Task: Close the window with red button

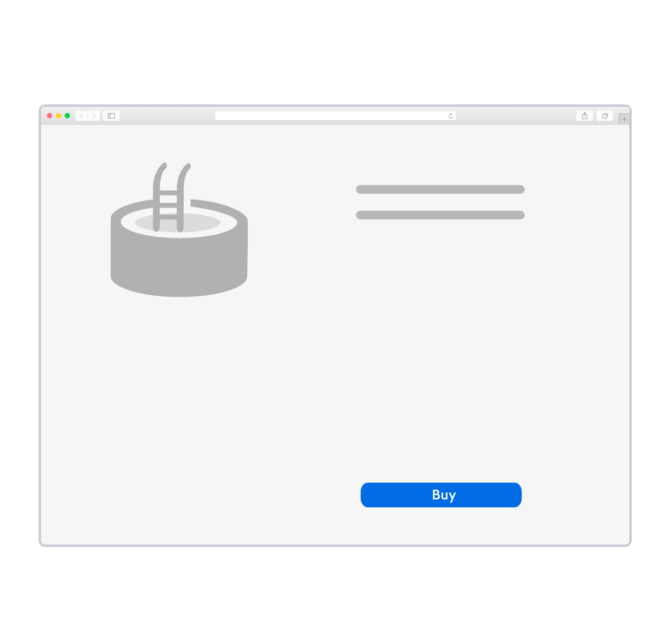Action: (50, 116)
